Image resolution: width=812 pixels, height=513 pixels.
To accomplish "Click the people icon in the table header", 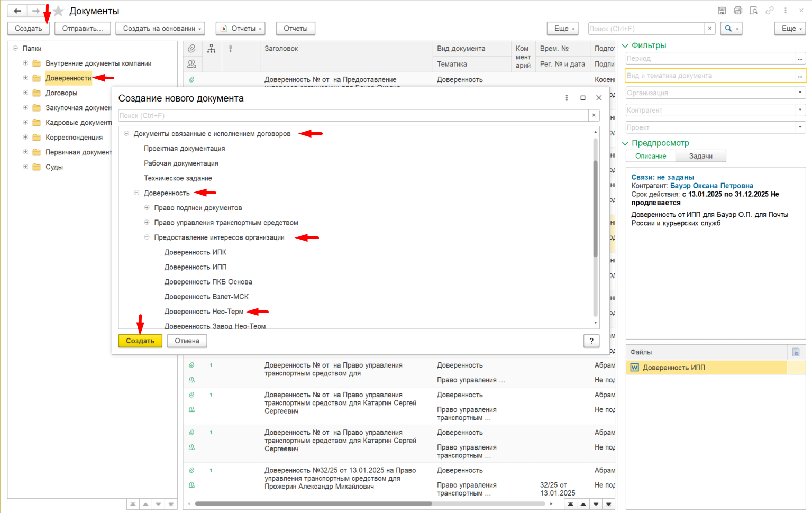I will point(191,64).
